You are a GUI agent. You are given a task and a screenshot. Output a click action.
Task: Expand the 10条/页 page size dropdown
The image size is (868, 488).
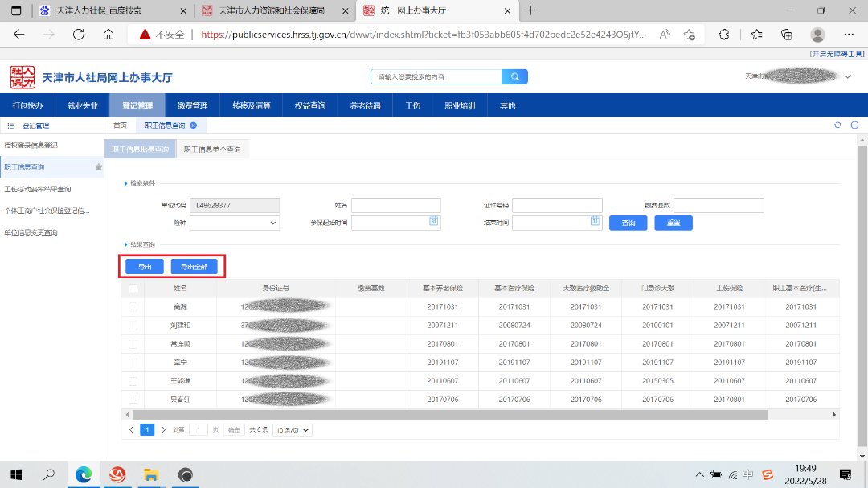coord(293,430)
